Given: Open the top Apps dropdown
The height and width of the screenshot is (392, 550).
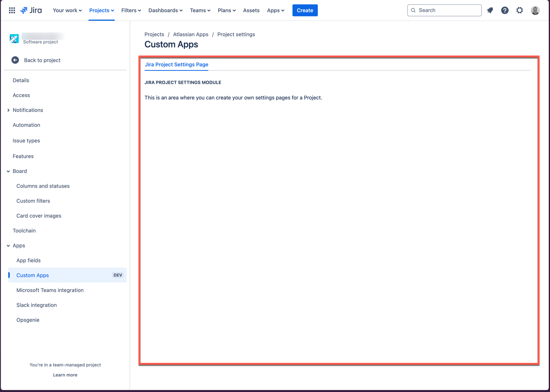Looking at the screenshot, I should [x=276, y=10].
